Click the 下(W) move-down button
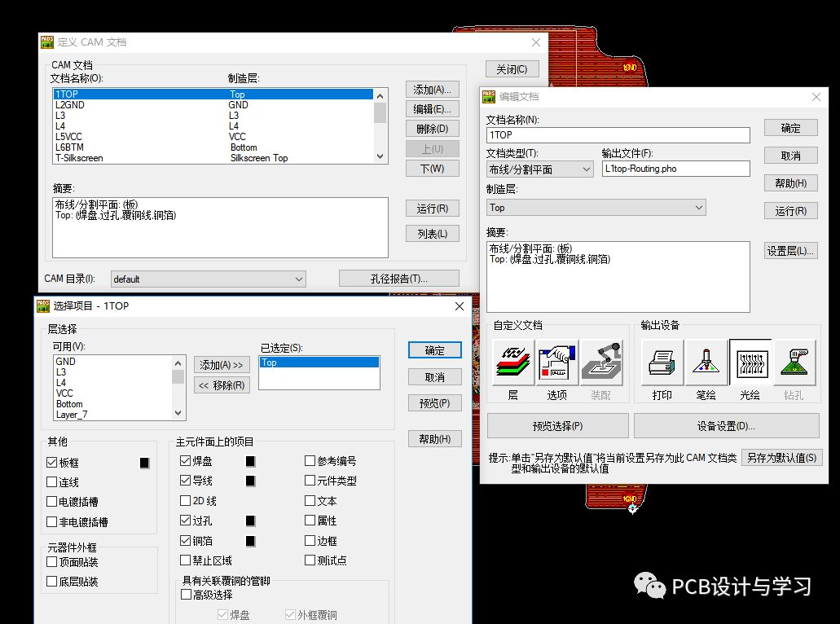This screenshot has height=624, width=840. coord(433,169)
